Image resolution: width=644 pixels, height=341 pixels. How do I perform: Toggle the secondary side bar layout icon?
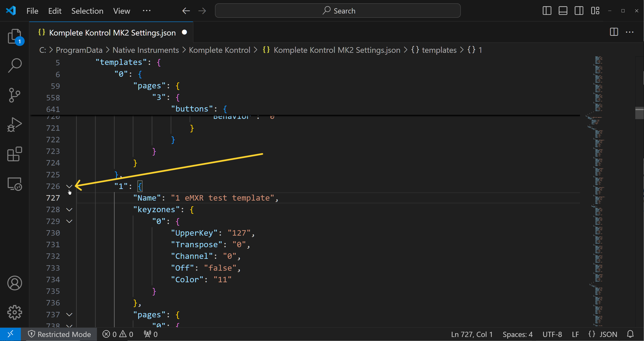579,11
